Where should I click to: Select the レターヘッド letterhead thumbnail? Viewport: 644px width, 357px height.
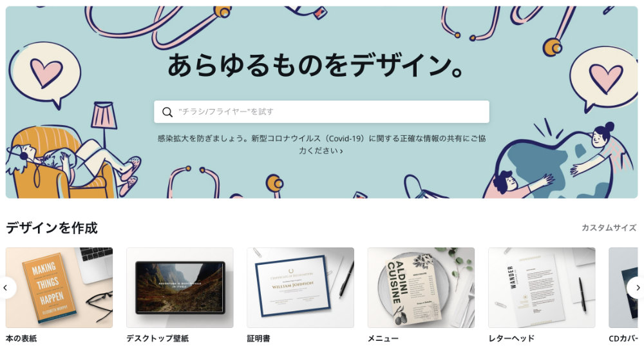(542, 287)
